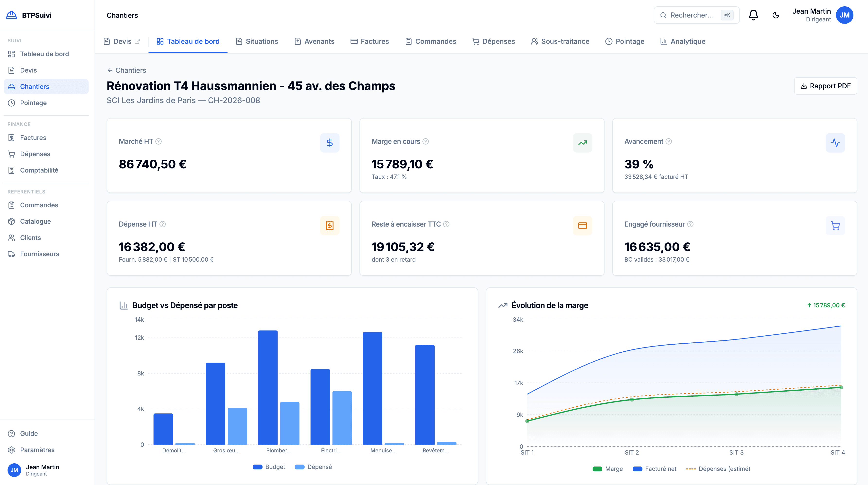Click the Dépense HT receipt icon
The image size is (868, 485).
(x=330, y=225)
